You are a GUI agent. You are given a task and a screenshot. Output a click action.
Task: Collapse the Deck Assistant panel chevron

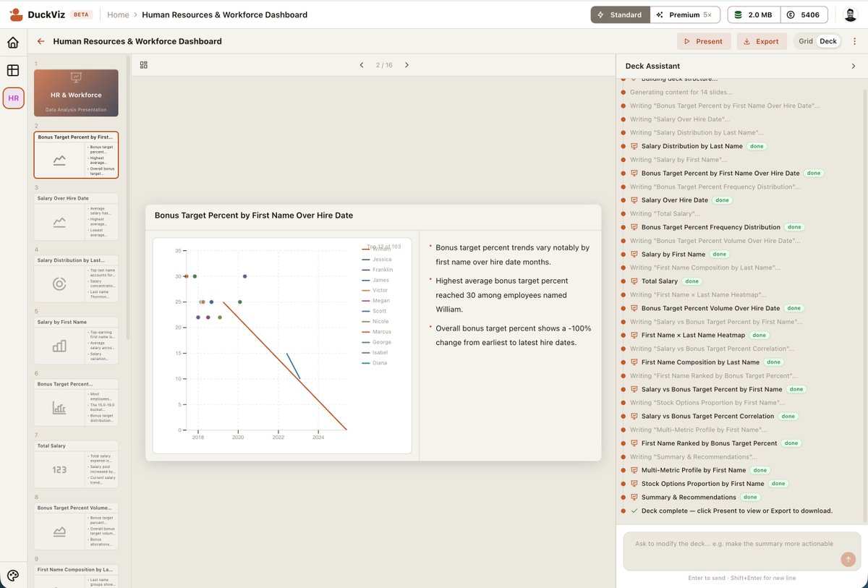tap(854, 66)
